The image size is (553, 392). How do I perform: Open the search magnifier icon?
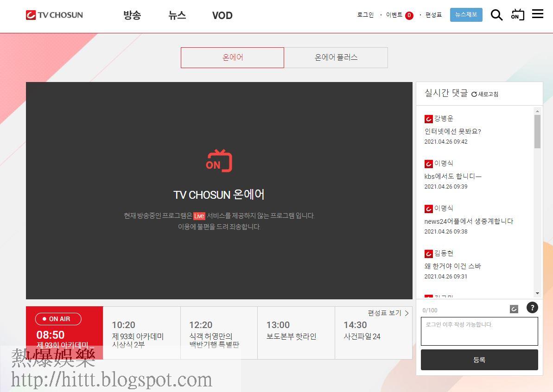496,15
